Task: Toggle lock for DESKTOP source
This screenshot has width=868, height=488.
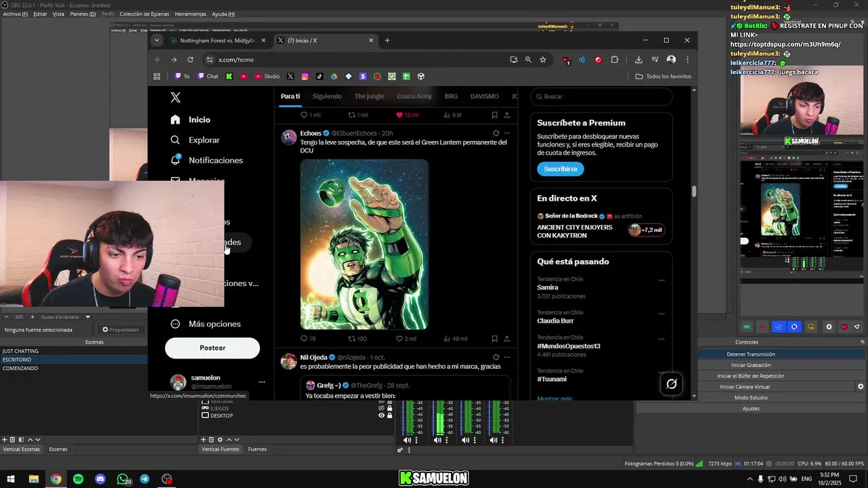Action: click(389, 415)
